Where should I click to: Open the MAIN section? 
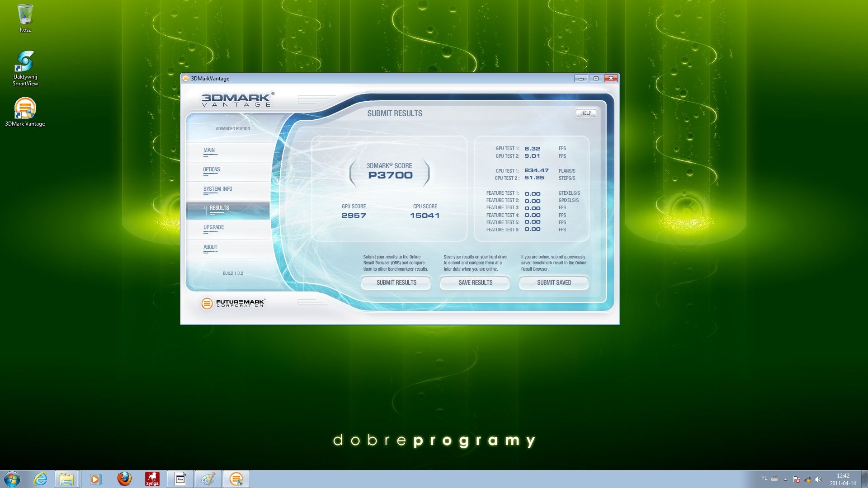click(227, 152)
